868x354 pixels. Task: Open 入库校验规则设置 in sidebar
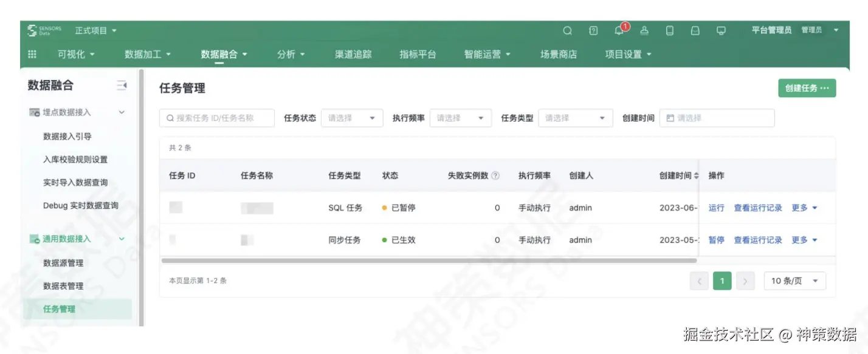75,160
